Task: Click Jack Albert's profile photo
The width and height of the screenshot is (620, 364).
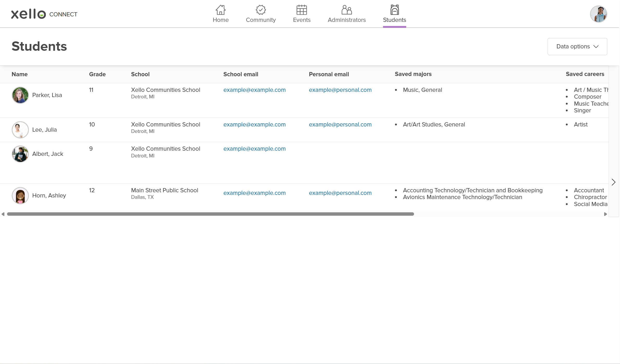Action: 20,154
